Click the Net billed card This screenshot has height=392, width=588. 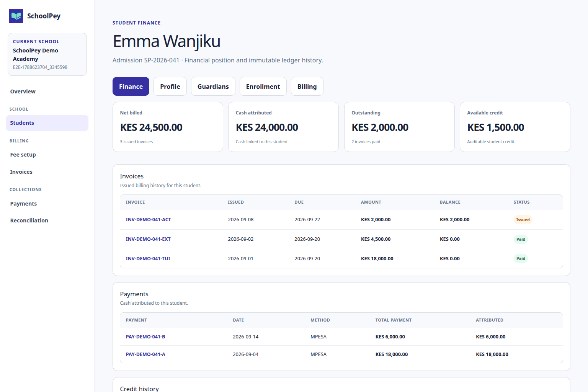click(x=168, y=127)
